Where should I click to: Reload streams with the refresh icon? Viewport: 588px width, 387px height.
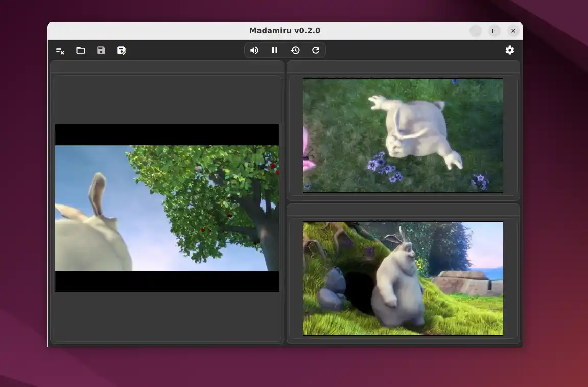pyautogui.click(x=316, y=50)
